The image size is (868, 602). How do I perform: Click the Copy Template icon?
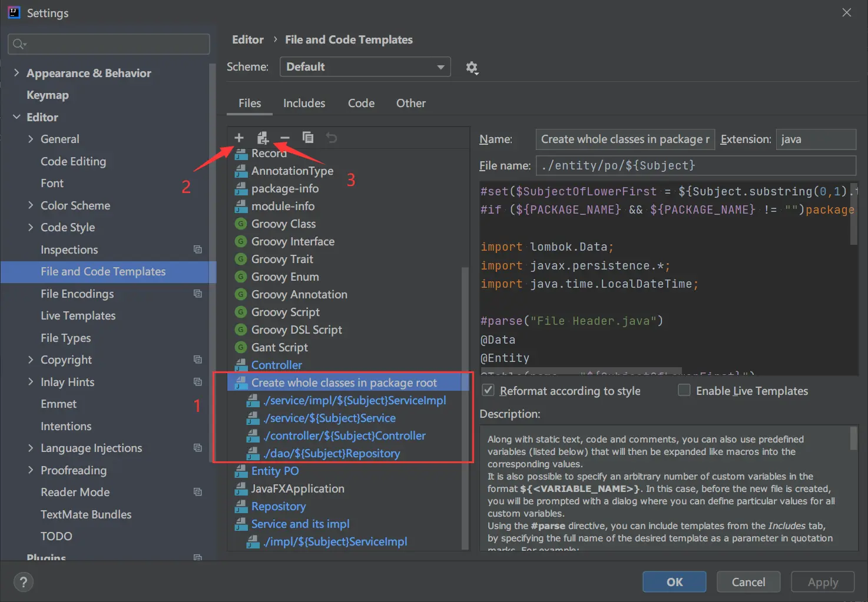[308, 138]
